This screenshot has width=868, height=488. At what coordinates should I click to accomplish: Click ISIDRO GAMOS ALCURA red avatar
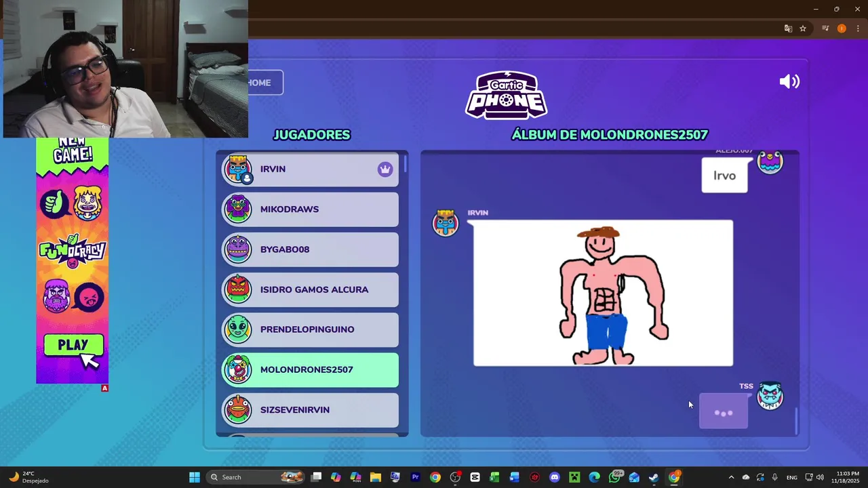click(238, 289)
